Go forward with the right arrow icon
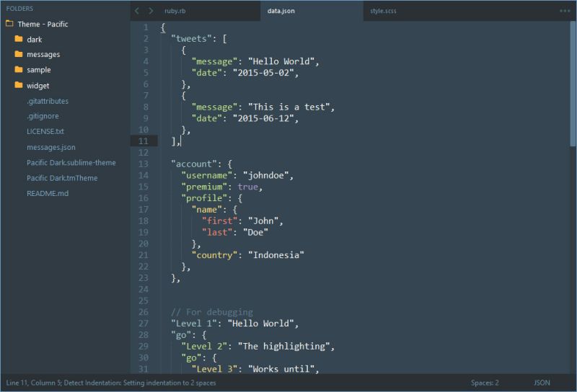Screen dimensions: 577x392 tap(151, 11)
